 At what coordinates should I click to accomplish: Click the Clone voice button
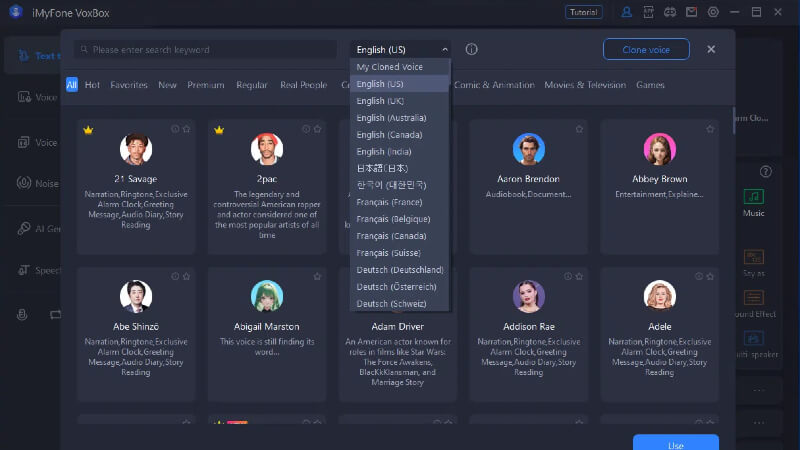[646, 49]
